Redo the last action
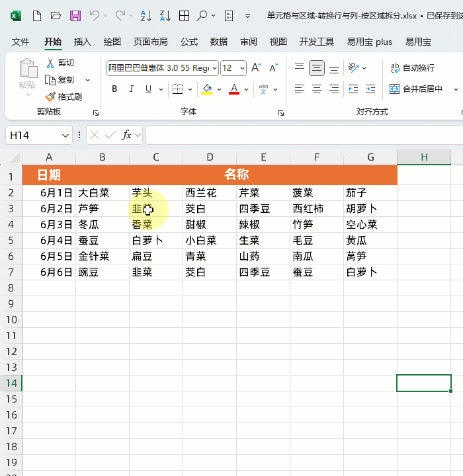 click(x=120, y=16)
